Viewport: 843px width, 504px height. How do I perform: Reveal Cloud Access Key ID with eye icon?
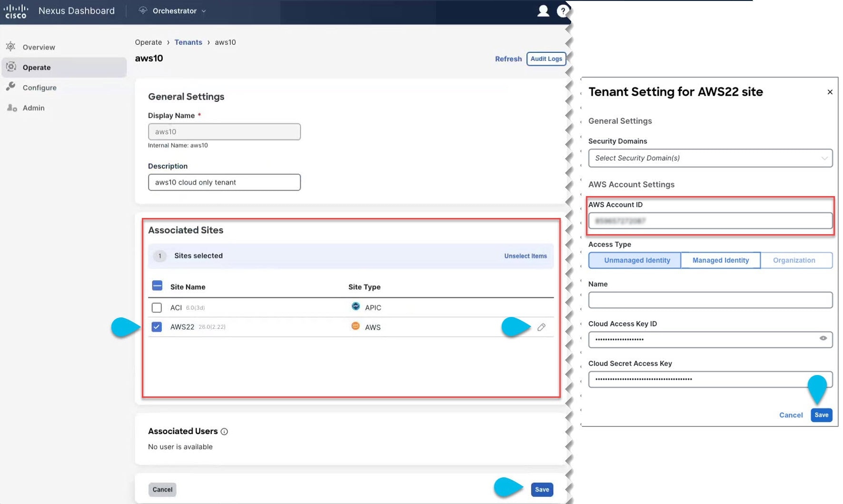[x=823, y=338]
